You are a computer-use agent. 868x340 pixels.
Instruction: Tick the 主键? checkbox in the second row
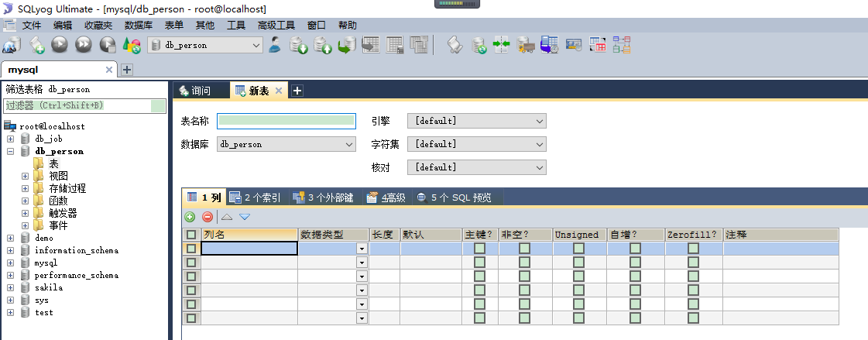480,262
